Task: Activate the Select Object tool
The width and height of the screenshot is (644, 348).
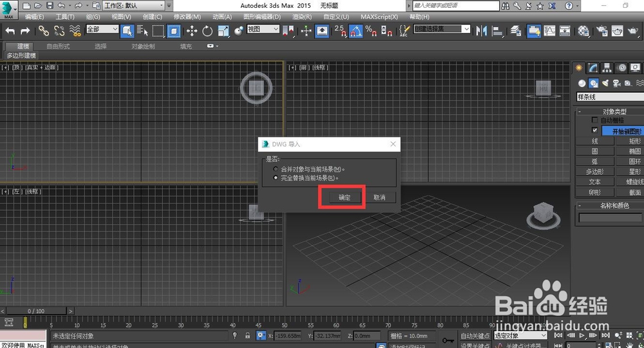Action: pos(127,31)
